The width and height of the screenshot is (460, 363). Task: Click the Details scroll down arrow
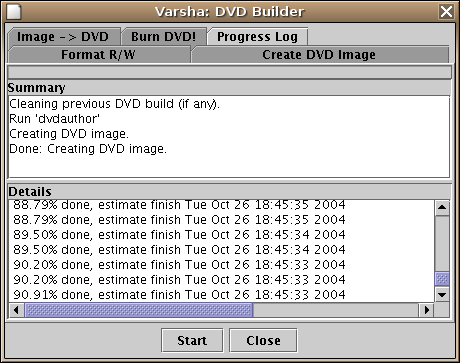(x=442, y=294)
